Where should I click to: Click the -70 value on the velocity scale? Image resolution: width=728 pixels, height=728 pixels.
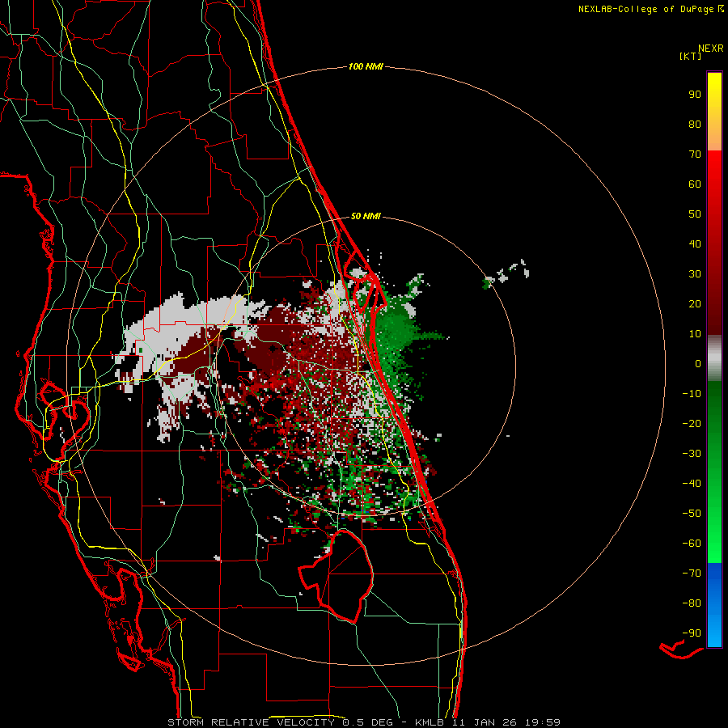692,574
